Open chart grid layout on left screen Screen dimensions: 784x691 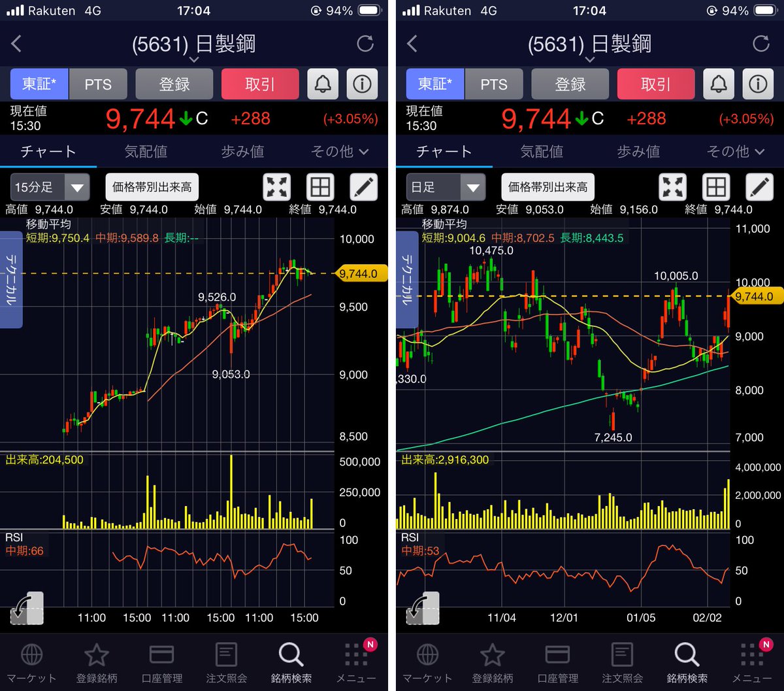click(320, 187)
